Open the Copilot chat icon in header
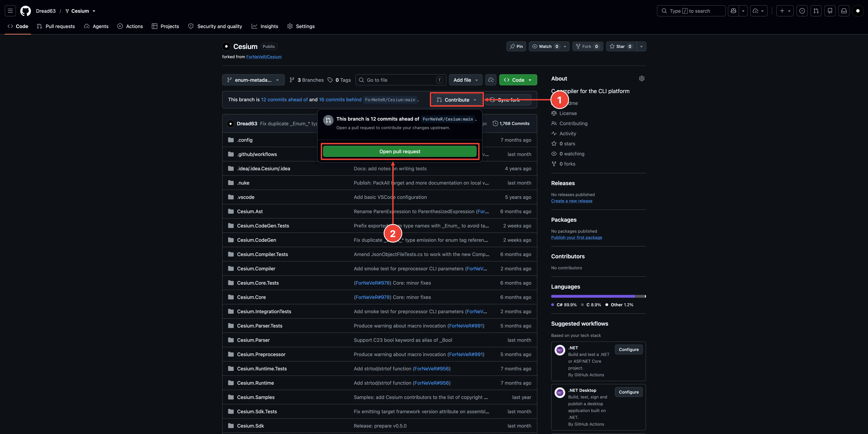The height and width of the screenshot is (434, 868). tap(733, 11)
